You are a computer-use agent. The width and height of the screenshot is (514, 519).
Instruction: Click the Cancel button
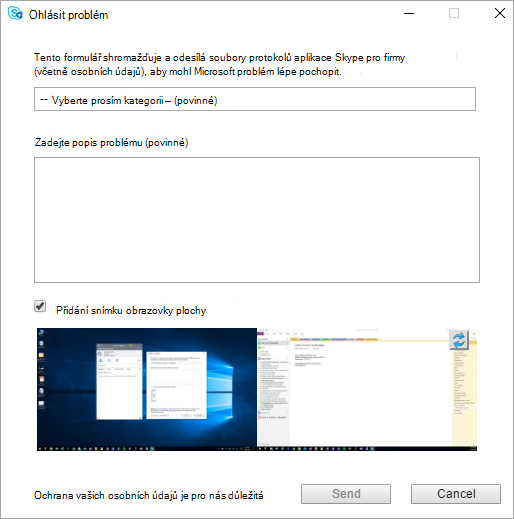pyautogui.click(x=456, y=494)
